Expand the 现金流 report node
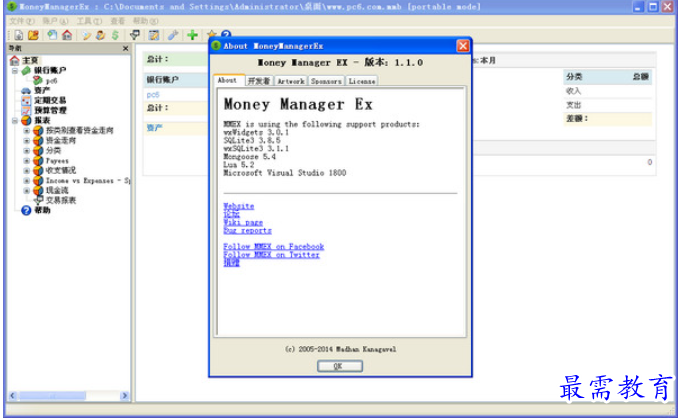This screenshot has height=419, width=681. click(26, 190)
